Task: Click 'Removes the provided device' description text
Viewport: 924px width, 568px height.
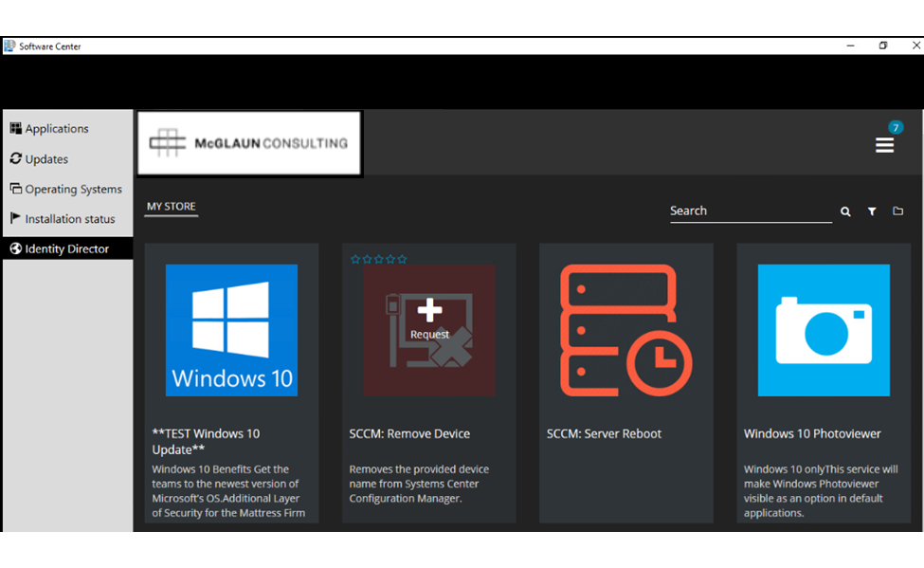Action: pos(419,469)
